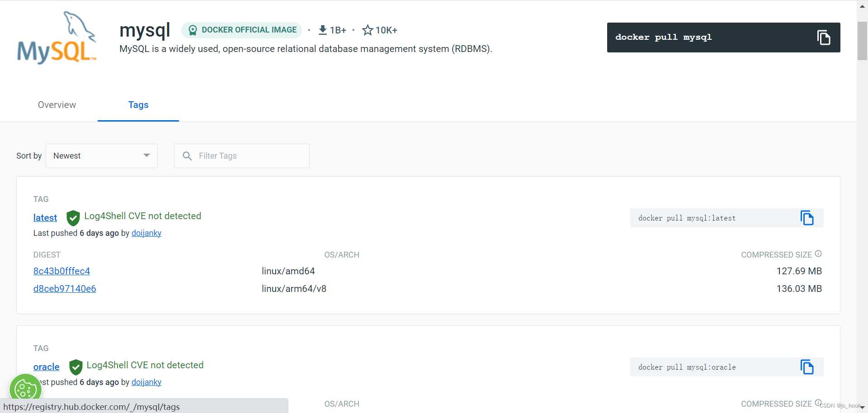Open doijanky profile under latest tag

(x=146, y=233)
